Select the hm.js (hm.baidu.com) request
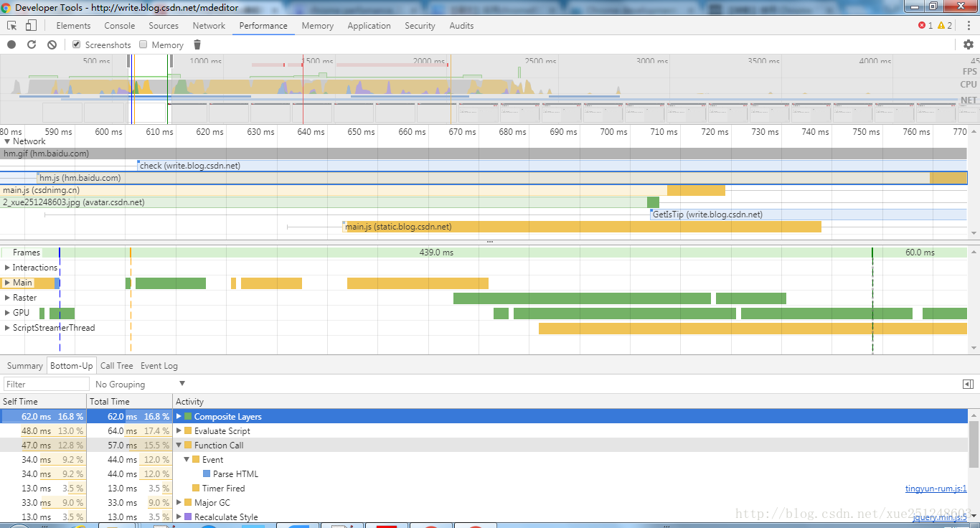Screen dimensions: 980x528 point(501,178)
